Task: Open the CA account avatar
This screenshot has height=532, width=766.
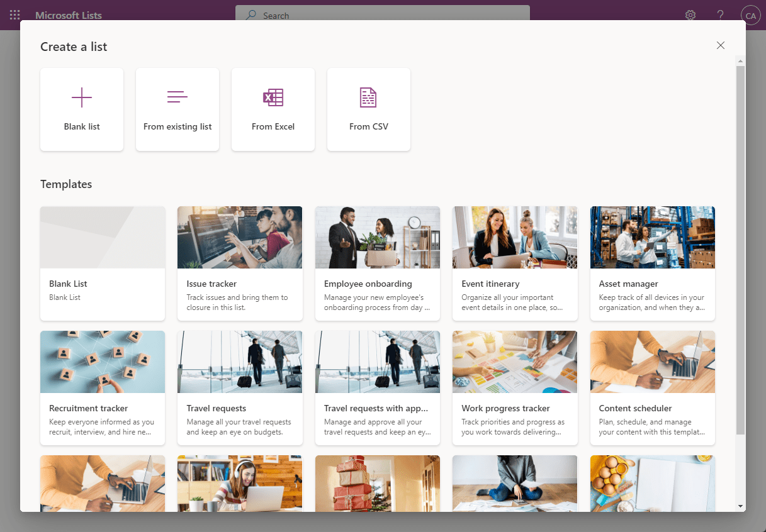Action: (x=750, y=16)
